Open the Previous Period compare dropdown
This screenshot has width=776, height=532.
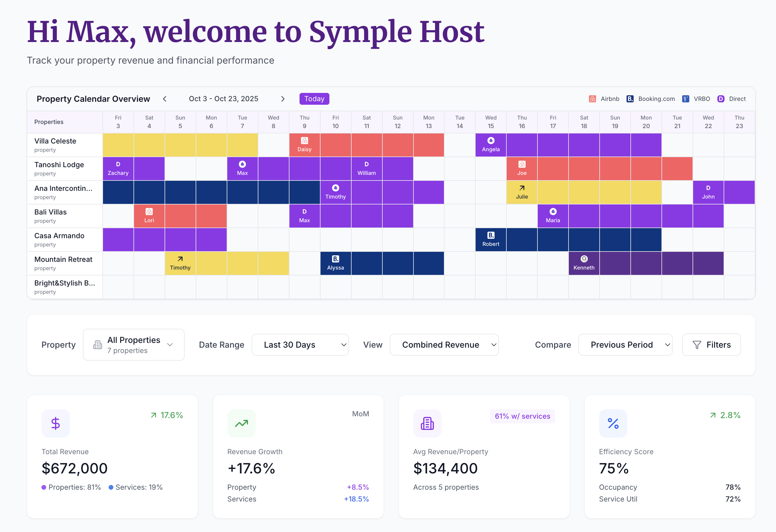pos(625,344)
